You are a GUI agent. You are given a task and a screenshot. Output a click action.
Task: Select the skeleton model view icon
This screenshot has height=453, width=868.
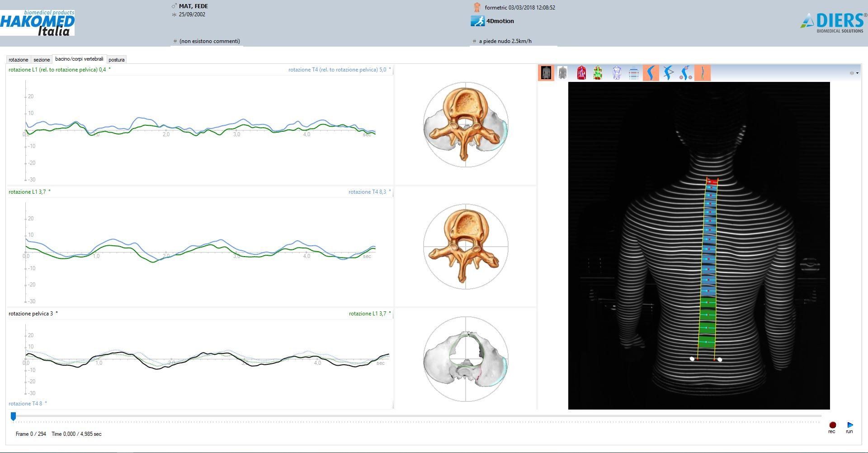[617, 73]
